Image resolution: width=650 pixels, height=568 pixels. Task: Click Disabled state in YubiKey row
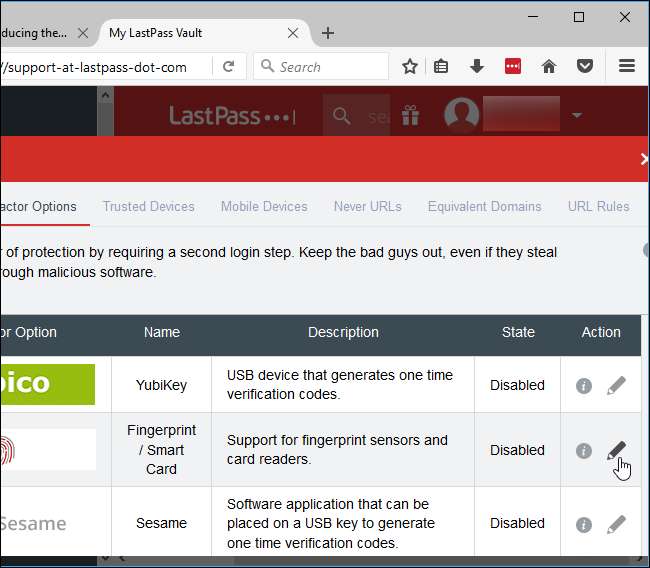[517, 385]
